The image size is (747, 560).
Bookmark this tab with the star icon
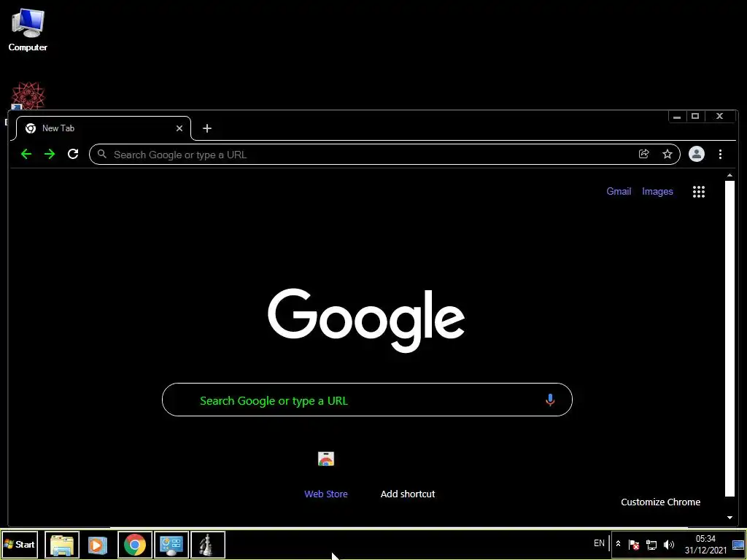click(667, 154)
